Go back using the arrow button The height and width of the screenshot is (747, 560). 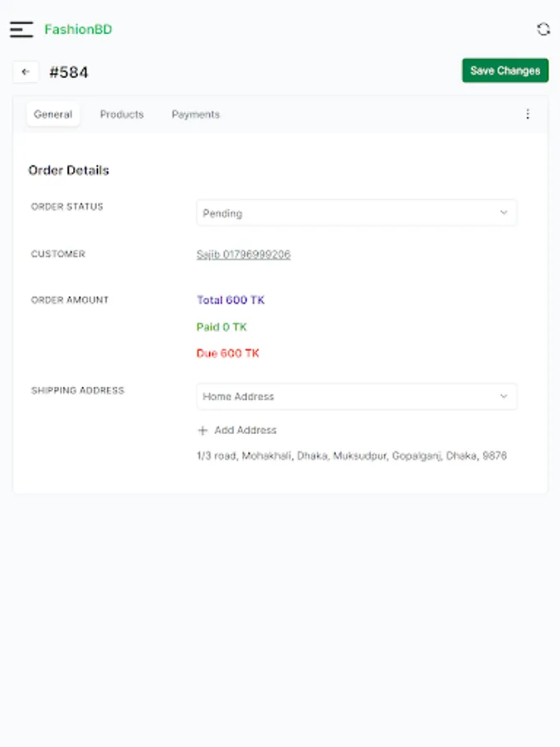26,72
